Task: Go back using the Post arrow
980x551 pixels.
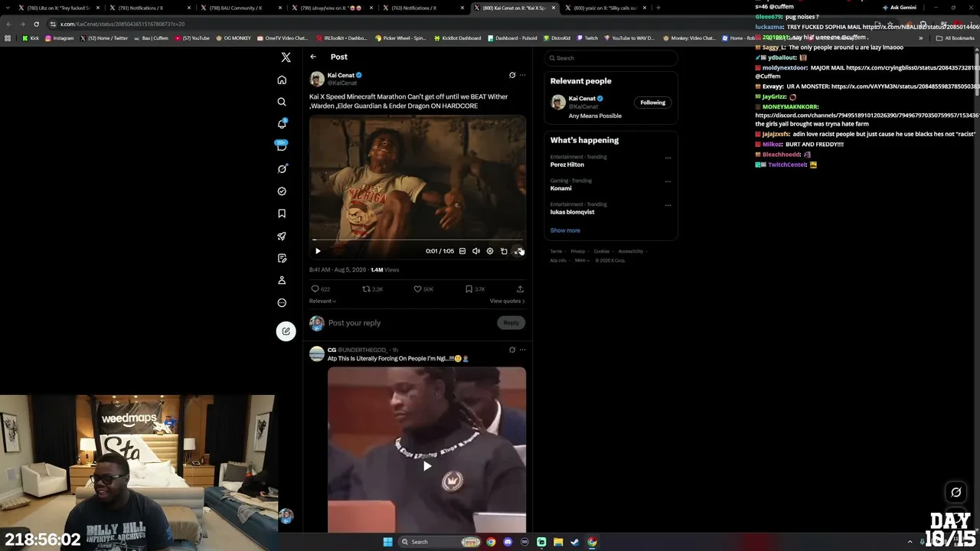Action: point(313,57)
